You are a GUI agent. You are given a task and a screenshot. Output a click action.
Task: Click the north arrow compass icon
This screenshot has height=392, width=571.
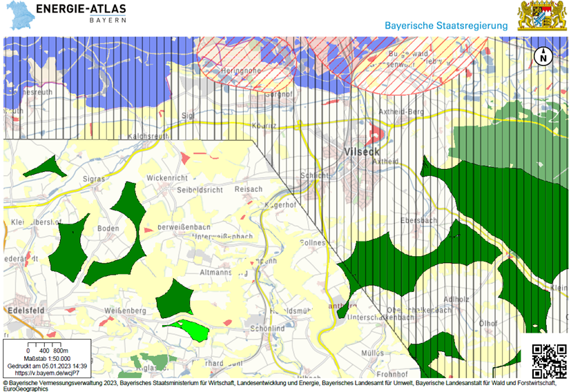point(543,57)
